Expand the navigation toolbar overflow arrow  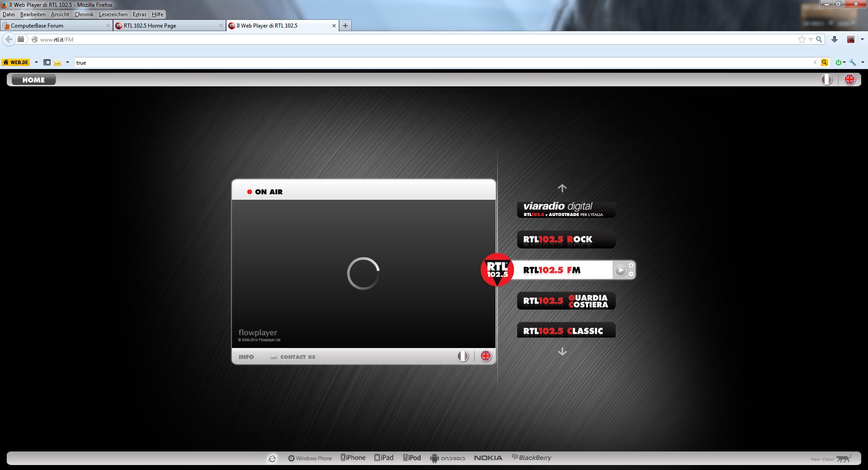point(862,39)
